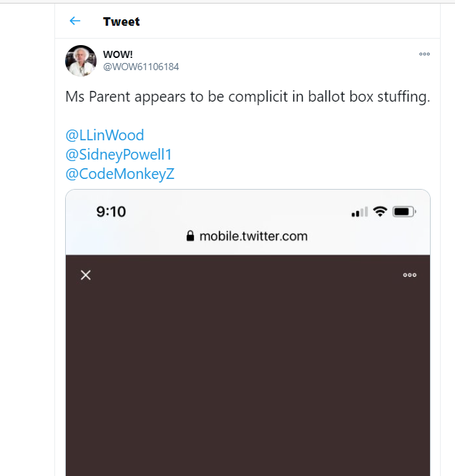Click the 9:10 clock in the screenshot
Image resolution: width=455 pixels, height=476 pixels.
pos(111,212)
